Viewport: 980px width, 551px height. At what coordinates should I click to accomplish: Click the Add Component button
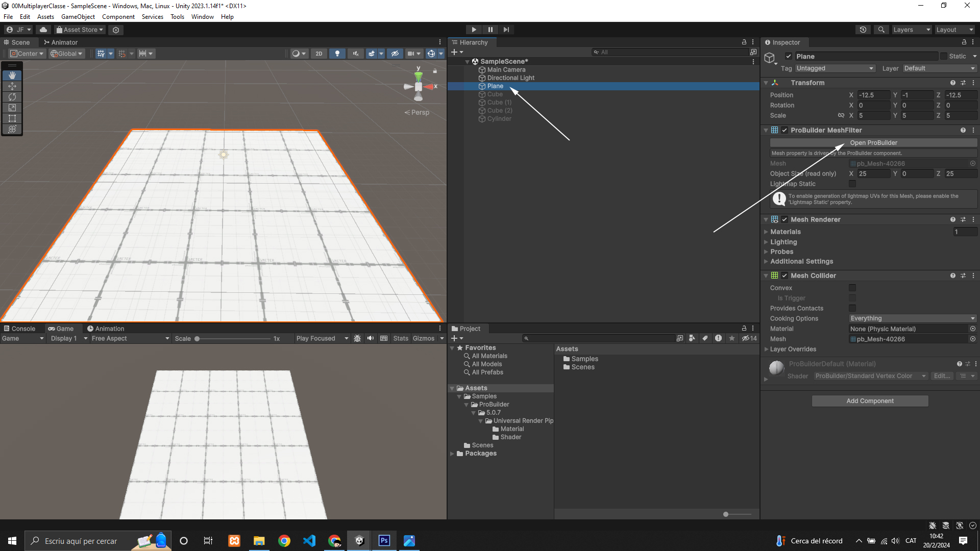click(869, 401)
